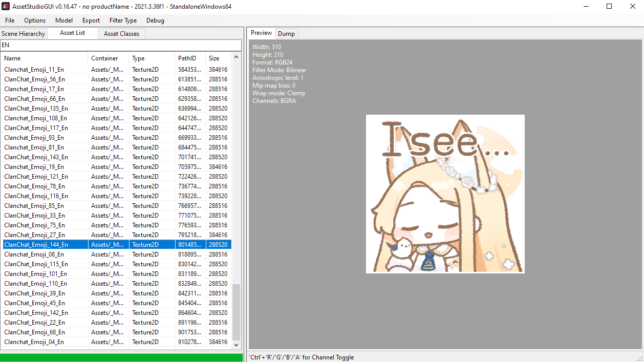Click the Size cell of Clanchat_Emoji_27_En
Screen dimensions: 644x362
(x=219, y=235)
